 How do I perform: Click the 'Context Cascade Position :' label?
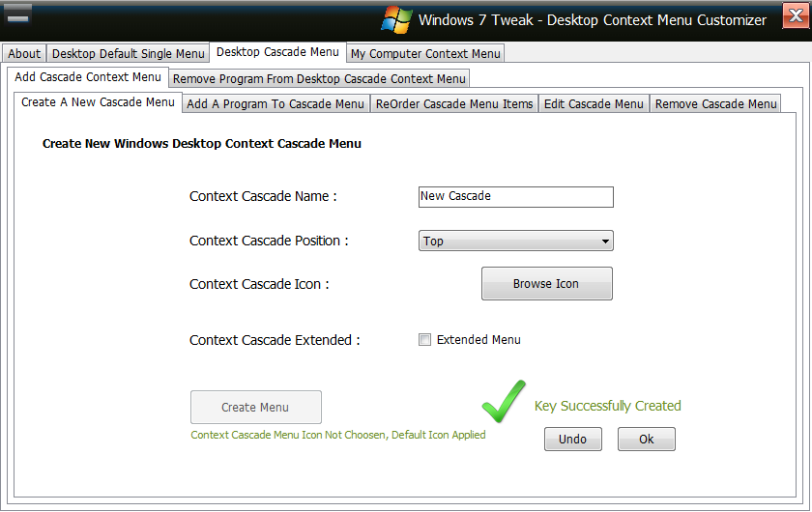click(x=269, y=241)
